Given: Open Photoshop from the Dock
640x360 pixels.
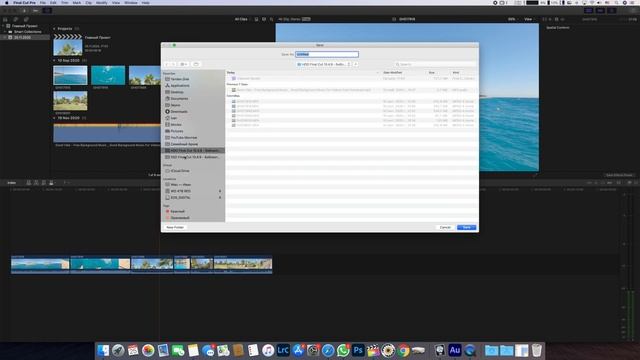Looking at the screenshot, I should pos(358,350).
